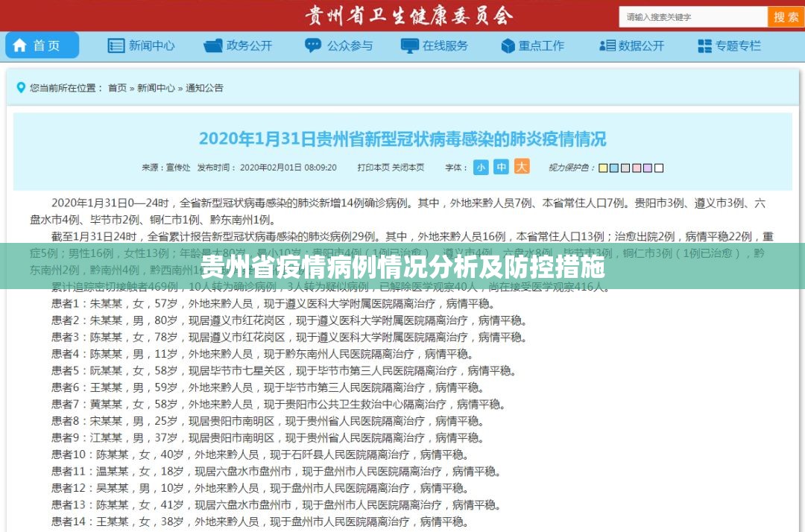Click the 政务公开 folder icon
805x532 pixels.
pyautogui.click(x=212, y=45)
